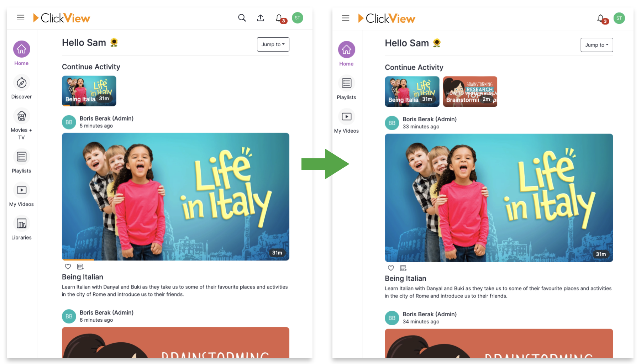The height and width of the screenshot is (364, 641).
Task: Open Being Italian title link in right screenshot
Action: click(405, 278)
